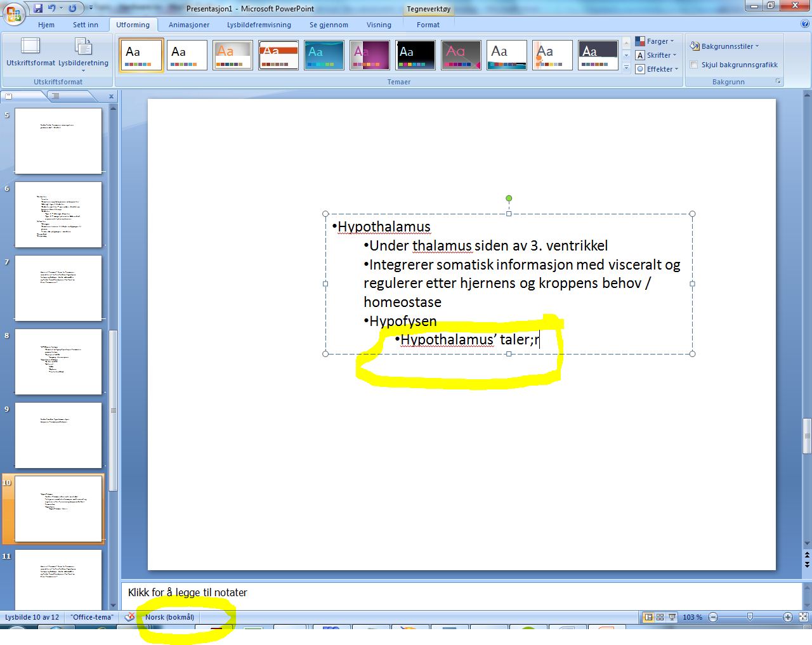Image resolution: width=812 pixels, height=645 pixels.
Task: Select slide 8 thumbnail
Action: pos(58,362)
